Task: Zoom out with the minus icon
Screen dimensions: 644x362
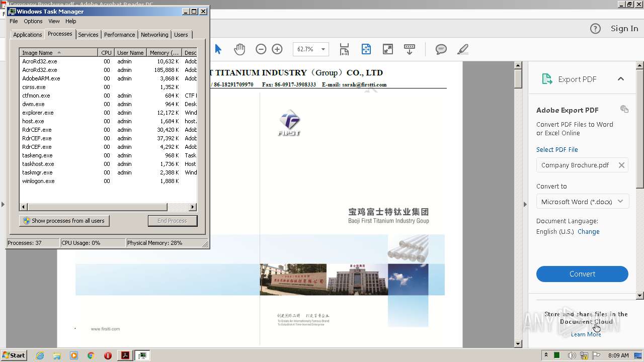Action: pos(261,49)
